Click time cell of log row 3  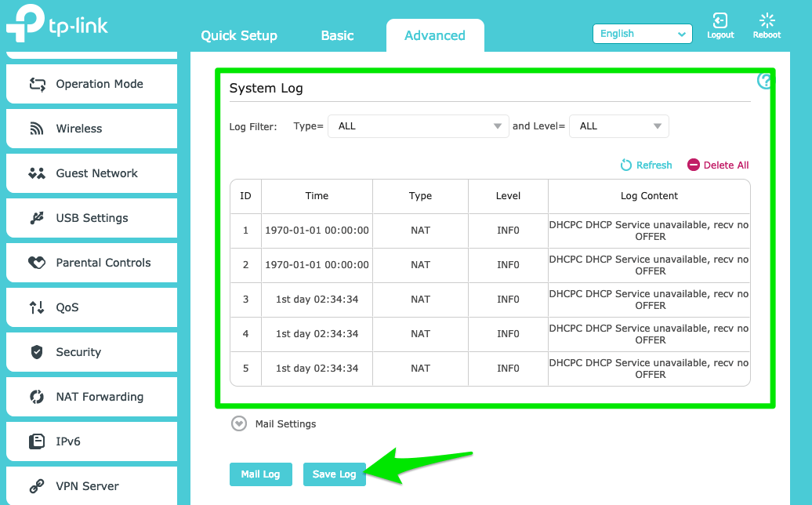tap(317, 300)
